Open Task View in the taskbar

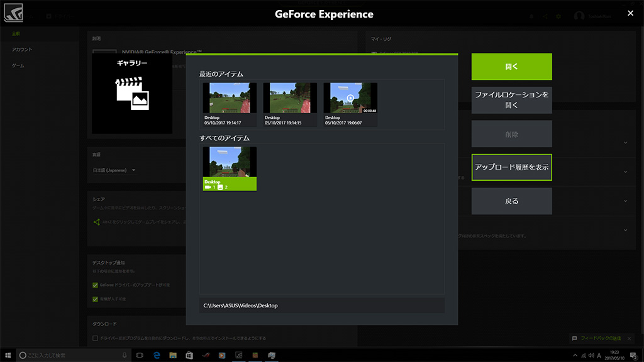tap(140, 356)
